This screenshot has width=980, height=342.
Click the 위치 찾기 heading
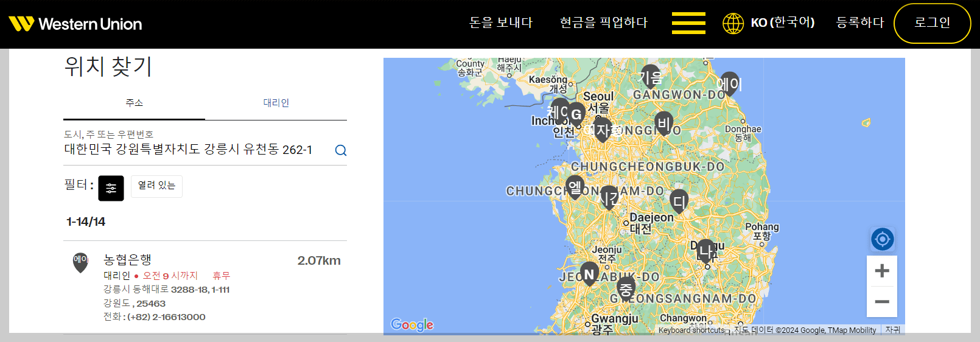[108, 66]
